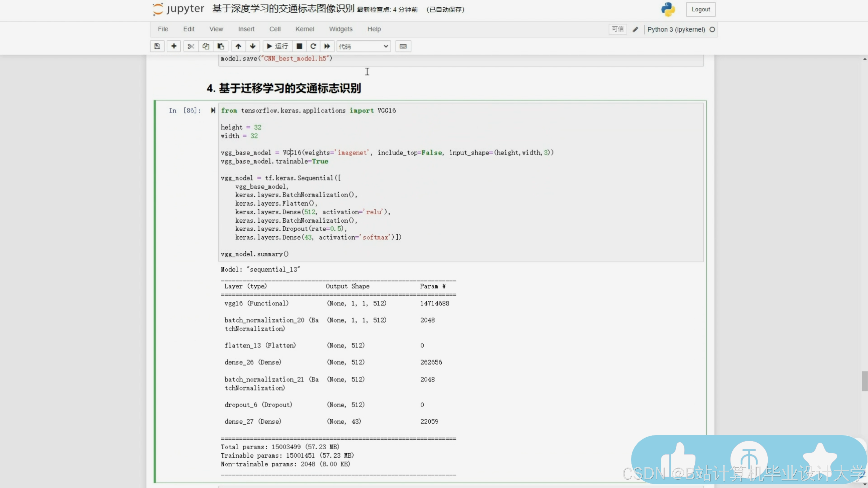Paste cells below icon
This screenshot has height=488, width=868.
click(x=221, y=46)
